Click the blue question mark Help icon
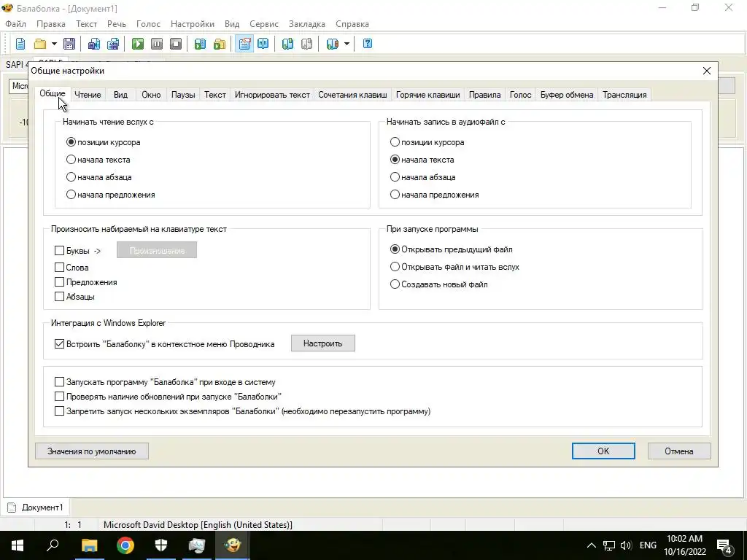747x560 pixels. click(x=368, y=44)
